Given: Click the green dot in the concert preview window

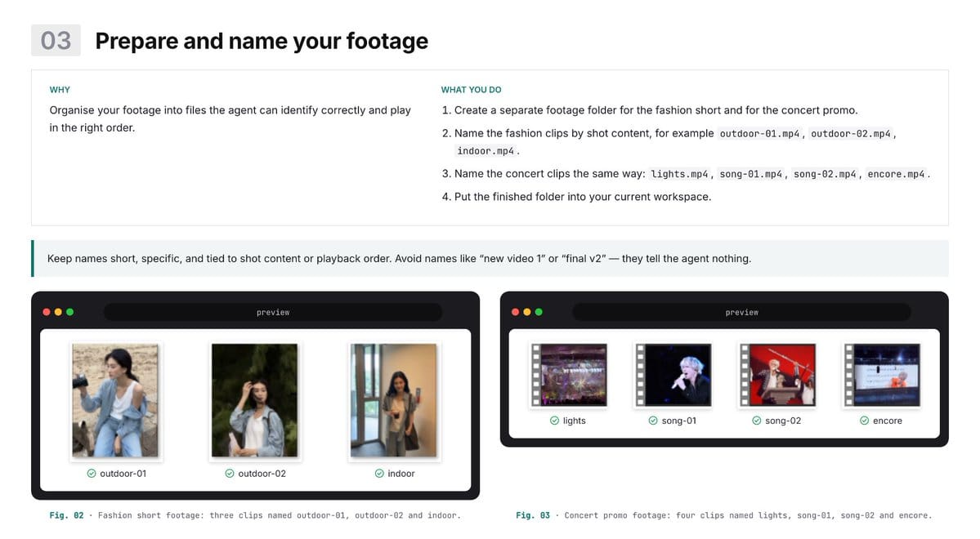Looking at the screenshot, I should pos(539,312).
